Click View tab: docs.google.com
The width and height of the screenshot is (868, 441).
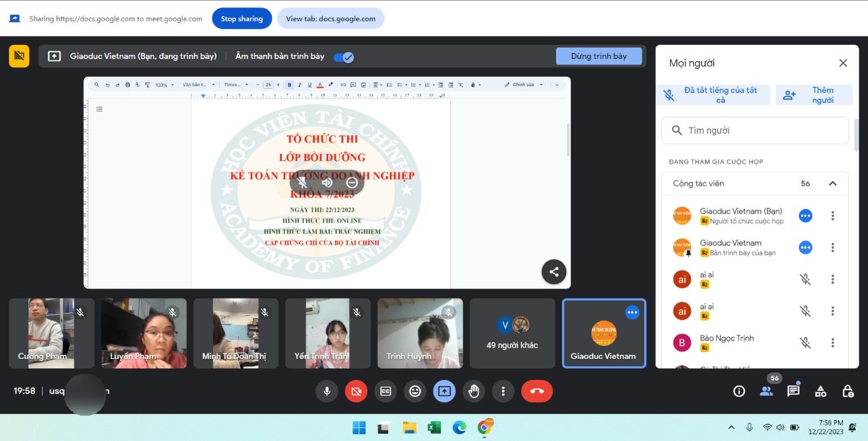[330, 19]
